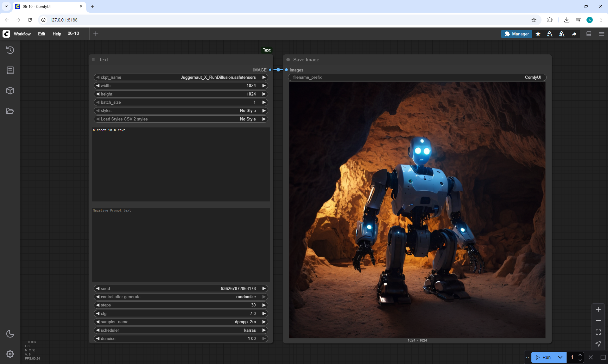Screen dimensions: 608x364
Task: Open the node library sidebar icon
Action: pos(10,70)
